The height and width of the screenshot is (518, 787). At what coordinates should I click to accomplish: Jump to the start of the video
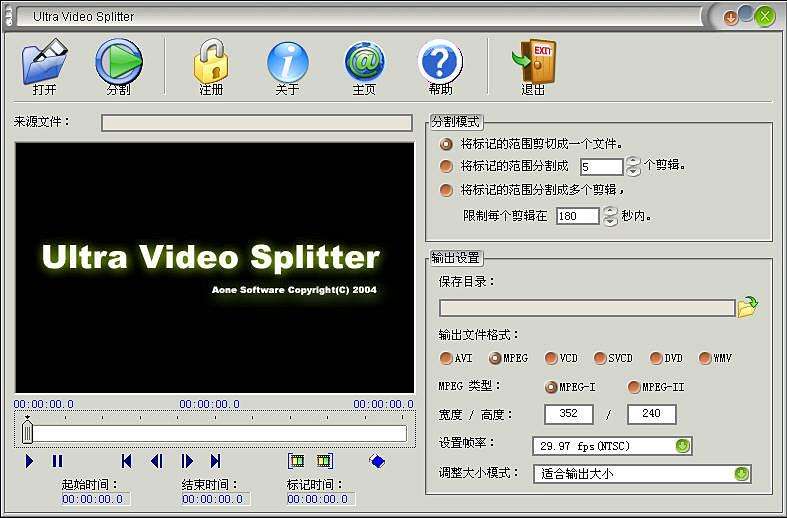coord(126,461)
